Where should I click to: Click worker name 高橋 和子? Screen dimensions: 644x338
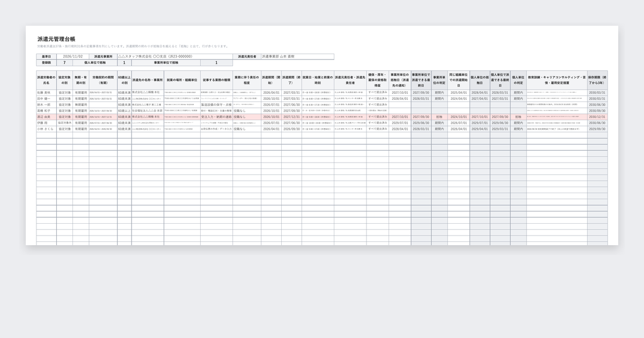[46, 111]
